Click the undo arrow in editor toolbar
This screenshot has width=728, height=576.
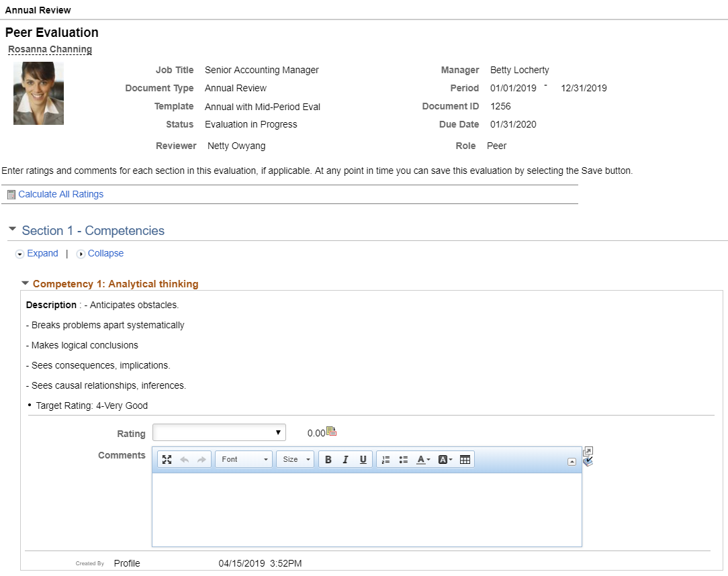pos(184,459)
